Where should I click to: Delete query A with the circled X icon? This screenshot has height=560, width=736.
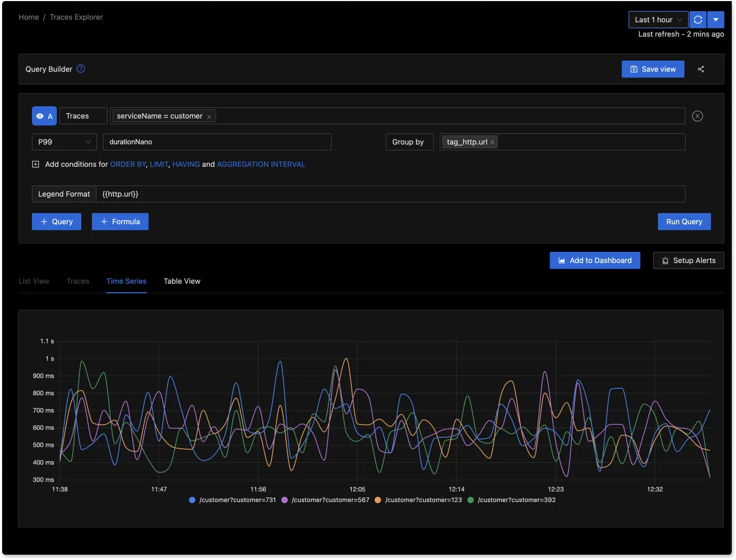698,116
